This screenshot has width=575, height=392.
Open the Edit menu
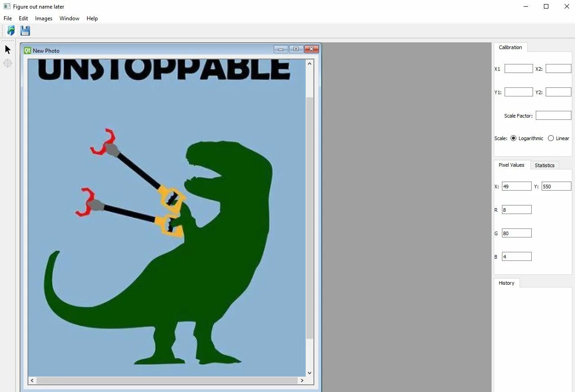23,18
